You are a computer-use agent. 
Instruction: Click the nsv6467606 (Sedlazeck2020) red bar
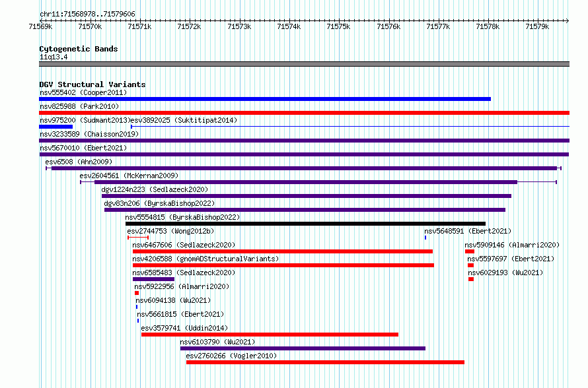283,251
